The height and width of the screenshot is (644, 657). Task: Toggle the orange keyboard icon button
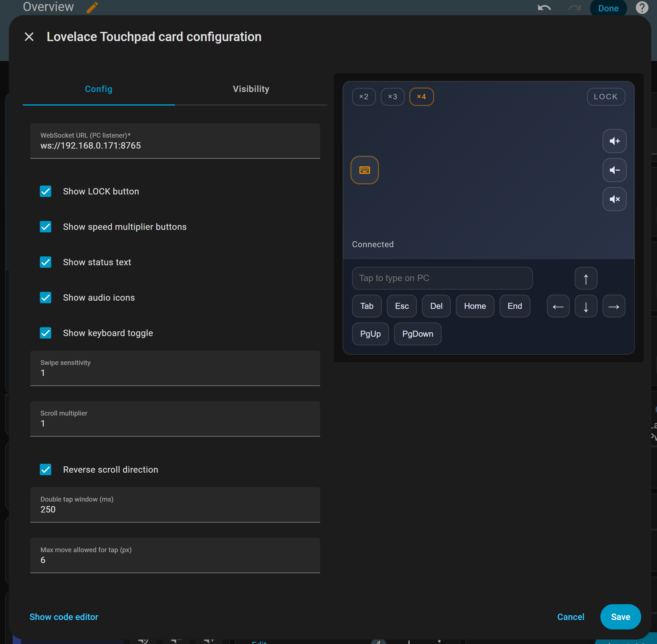[x=364, y=170]
